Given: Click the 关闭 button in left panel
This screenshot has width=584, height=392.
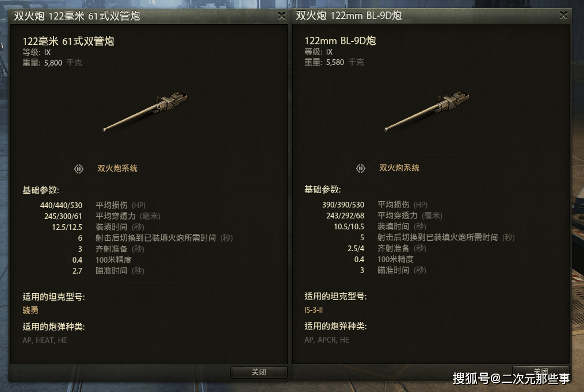Looking at the screenshot, I should [x=259, y=372].
